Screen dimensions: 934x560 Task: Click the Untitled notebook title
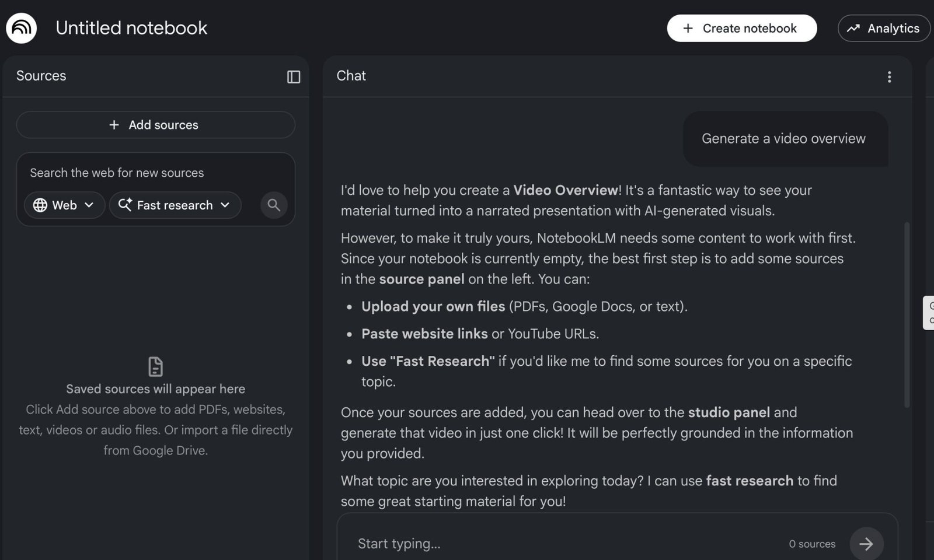(131, 28)
